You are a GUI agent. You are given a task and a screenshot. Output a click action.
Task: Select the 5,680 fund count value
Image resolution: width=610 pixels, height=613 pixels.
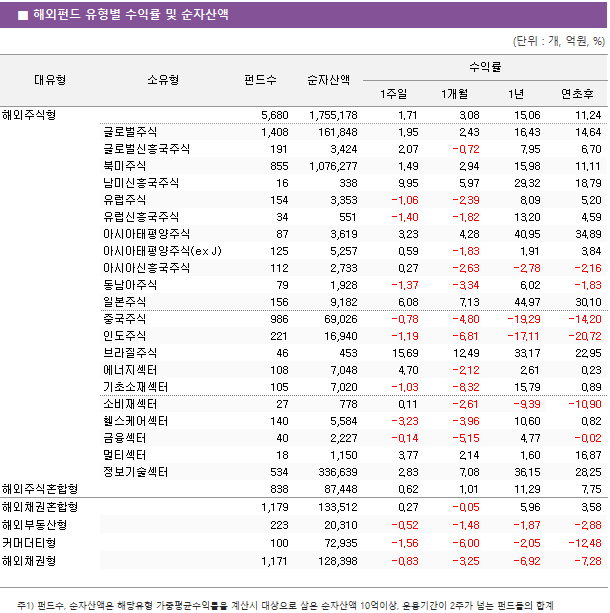(x=275, y=115)
